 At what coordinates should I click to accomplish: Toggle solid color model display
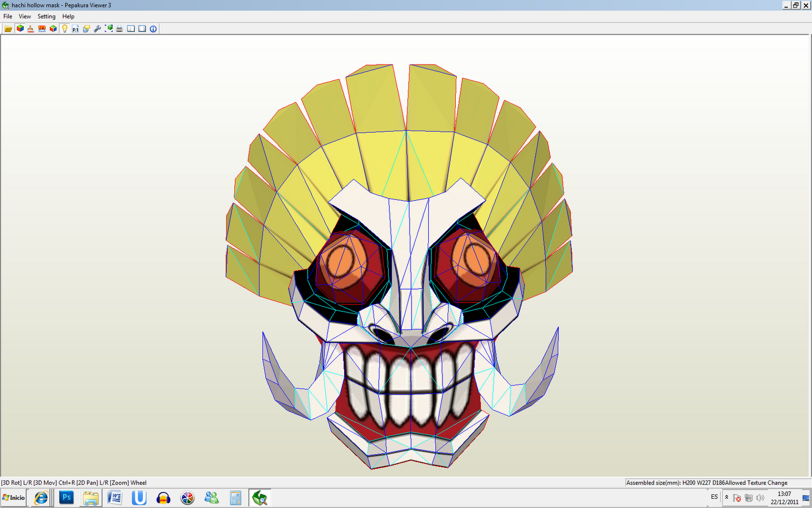click(53, 28)
